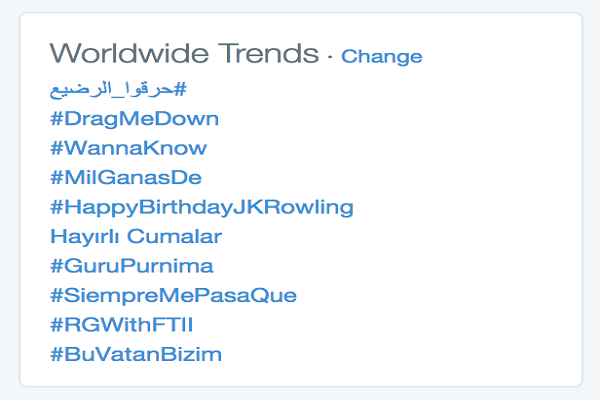Viewport: 600px width, 400px height.
Task: Click the Hayırlı Cumalar trend
Action: (x=135, y=237)
